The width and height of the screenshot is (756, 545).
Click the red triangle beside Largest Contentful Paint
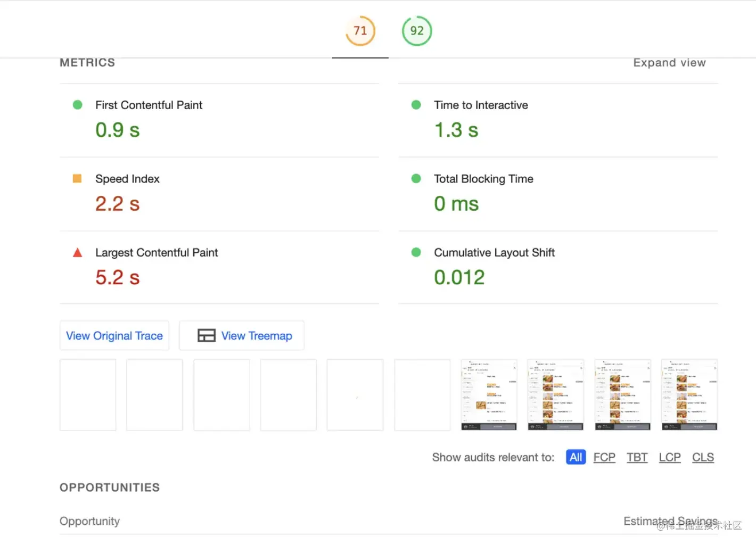[x=77, y=252]
